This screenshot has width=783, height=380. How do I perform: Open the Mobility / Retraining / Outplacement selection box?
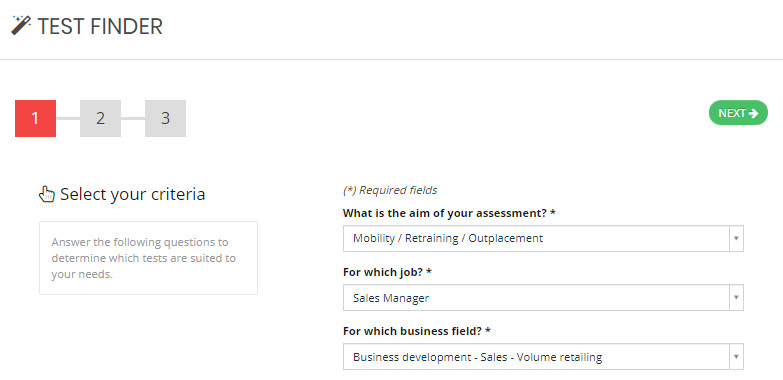click(x=543, y=238)
